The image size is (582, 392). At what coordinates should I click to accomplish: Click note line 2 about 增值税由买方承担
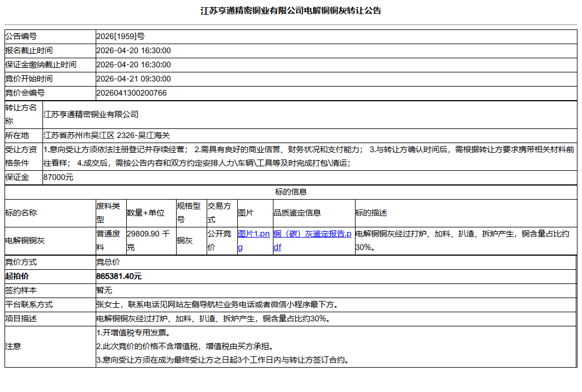186,346
